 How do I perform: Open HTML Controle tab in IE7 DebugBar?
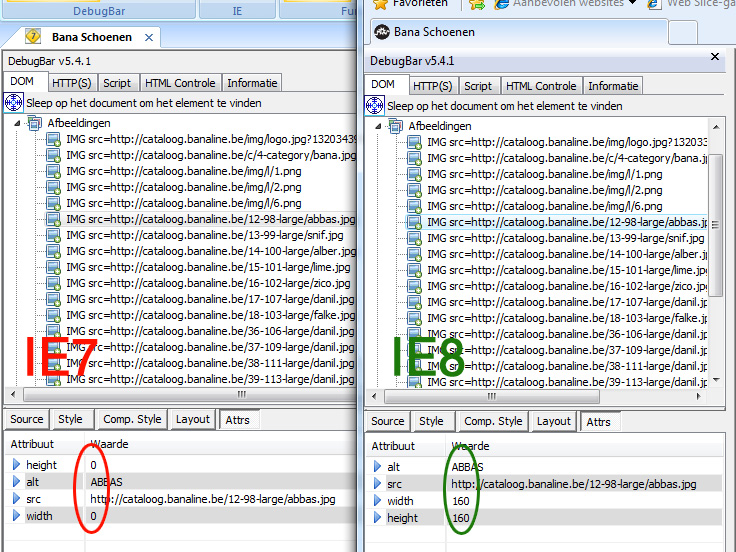click(180, 83)
